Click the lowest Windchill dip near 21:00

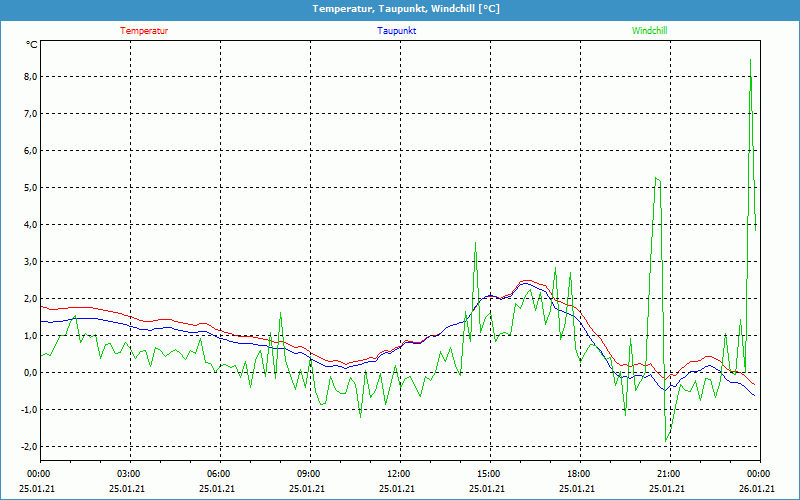tap(665, 441)
